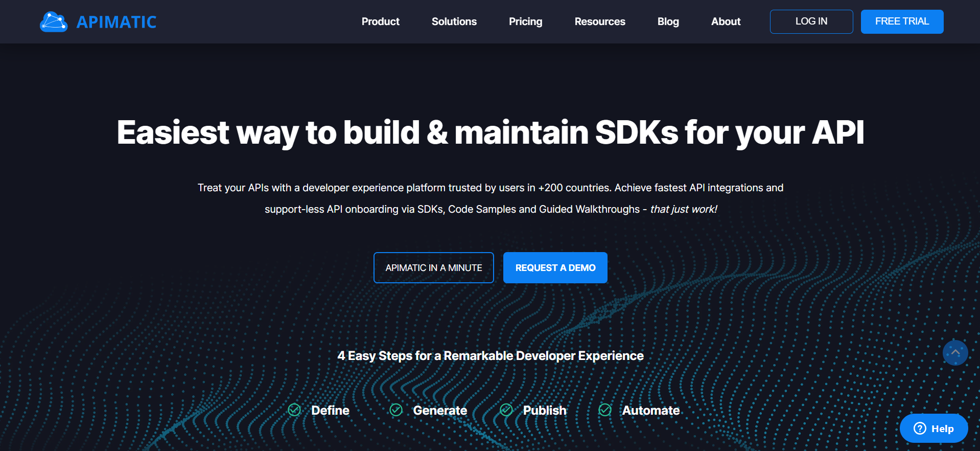Select the Automate step label
980x451 pixels.
click(650, 411)
